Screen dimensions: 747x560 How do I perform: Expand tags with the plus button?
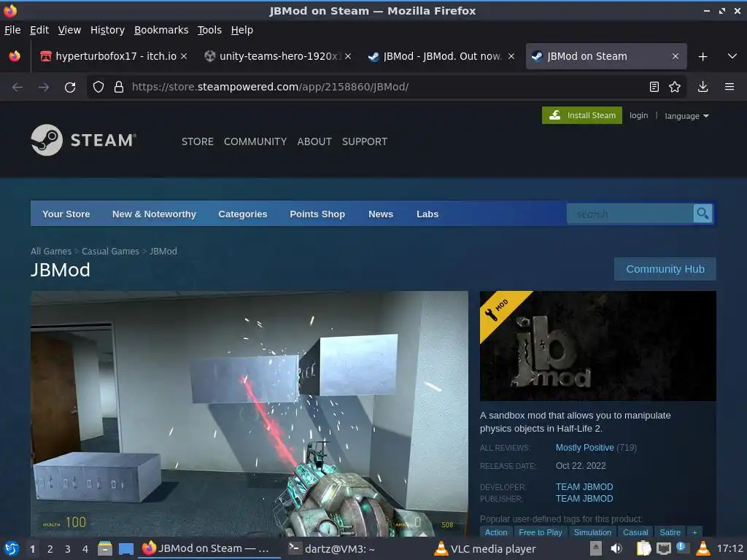point(694,532)
